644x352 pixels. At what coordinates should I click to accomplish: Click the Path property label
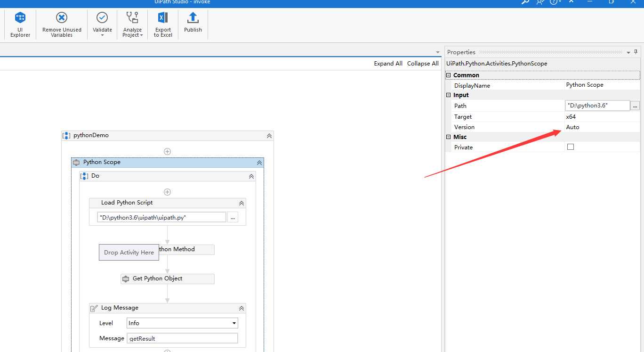point(460,106)
